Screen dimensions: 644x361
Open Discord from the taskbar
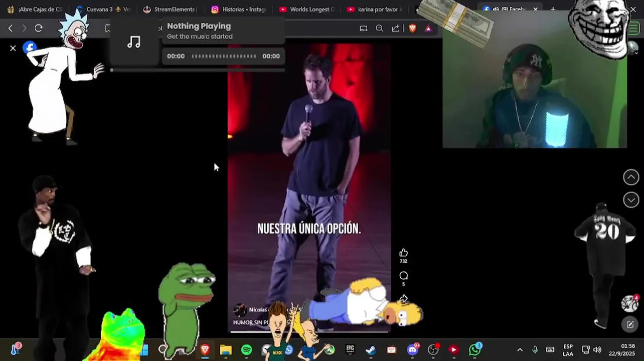pos(413,349)
